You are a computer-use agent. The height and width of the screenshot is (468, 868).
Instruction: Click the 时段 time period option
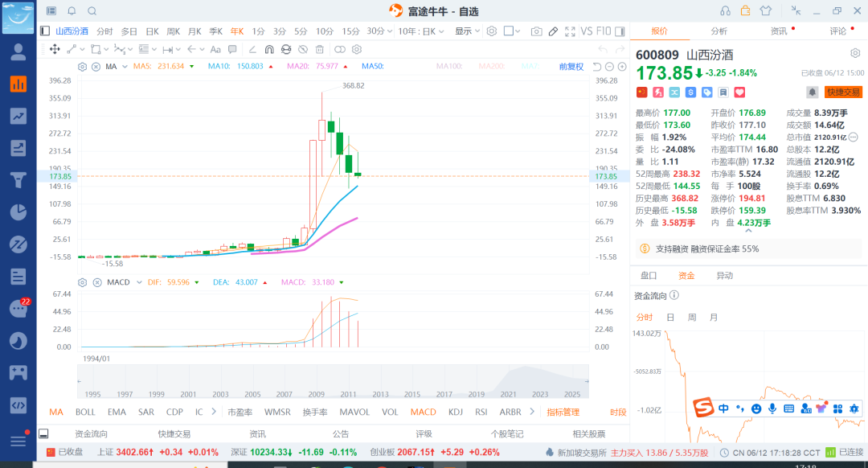point(618,412)
